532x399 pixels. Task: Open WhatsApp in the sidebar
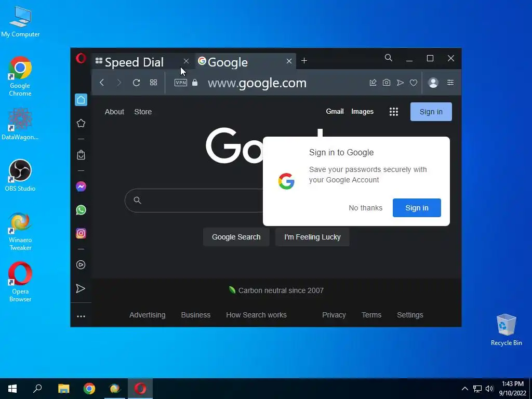point(81,210)
